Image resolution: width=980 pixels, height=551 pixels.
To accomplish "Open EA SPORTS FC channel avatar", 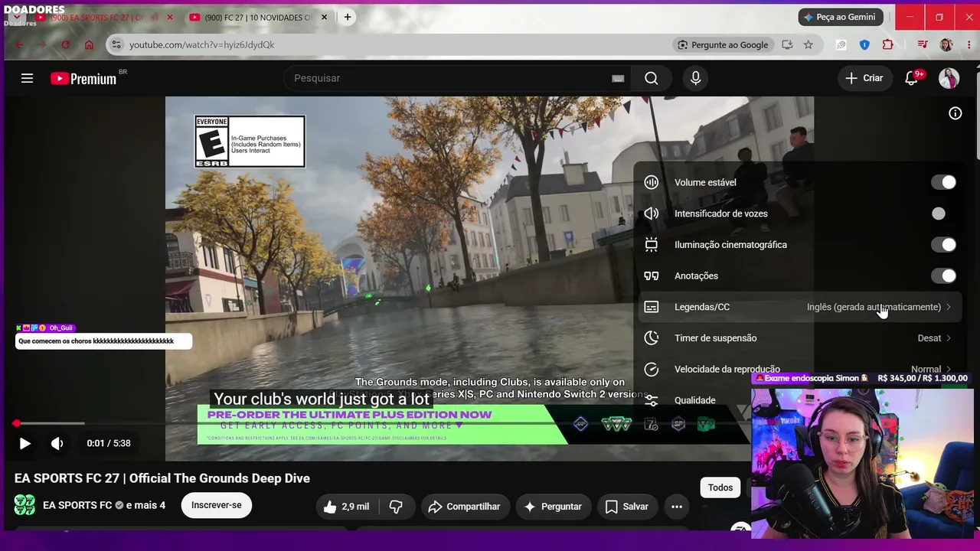I will tap(24, 505).
